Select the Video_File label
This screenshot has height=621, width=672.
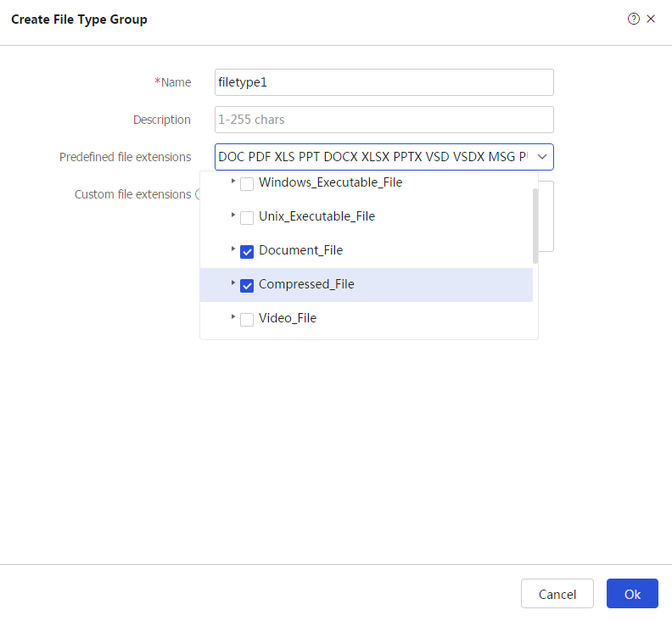click(x=288, y=318)
